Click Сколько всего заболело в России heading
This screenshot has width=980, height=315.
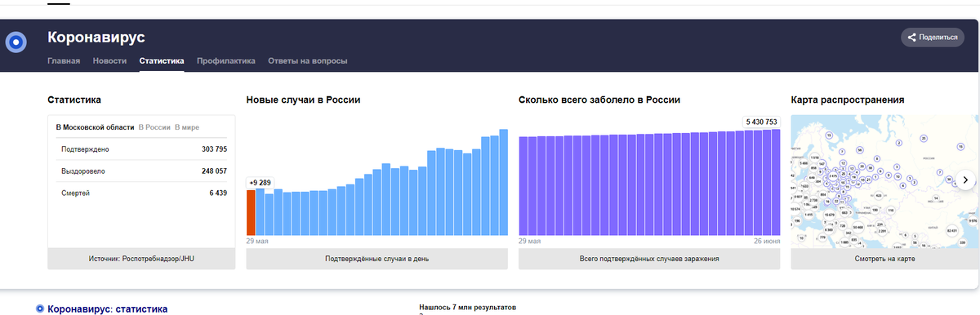point(599,100)
